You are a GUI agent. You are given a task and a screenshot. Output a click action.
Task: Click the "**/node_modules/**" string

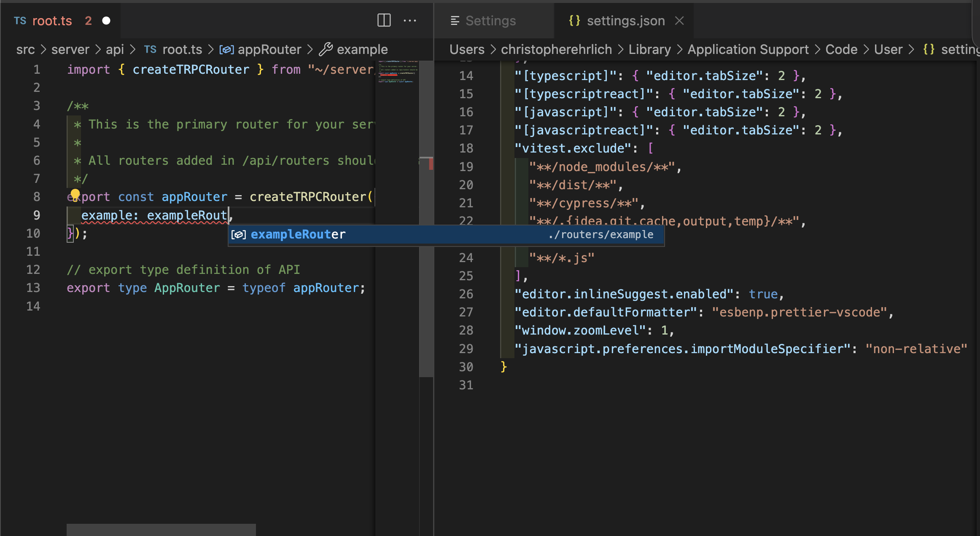(602, 167)
